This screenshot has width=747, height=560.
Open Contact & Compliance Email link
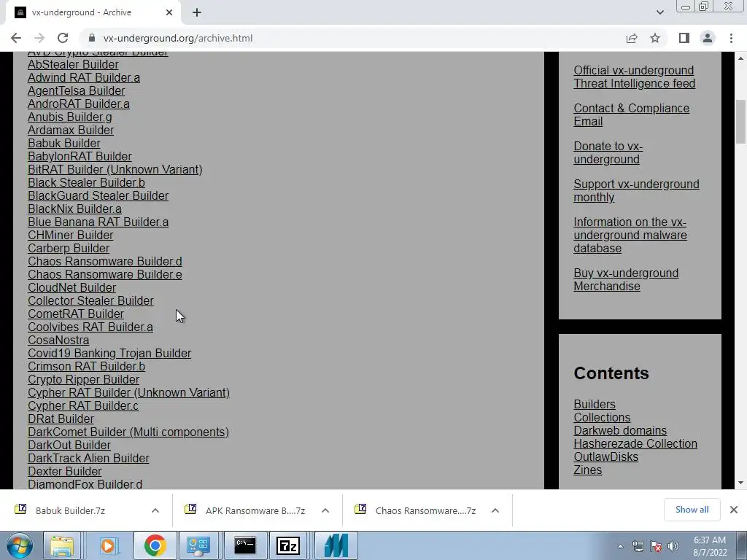coord(631,114)
